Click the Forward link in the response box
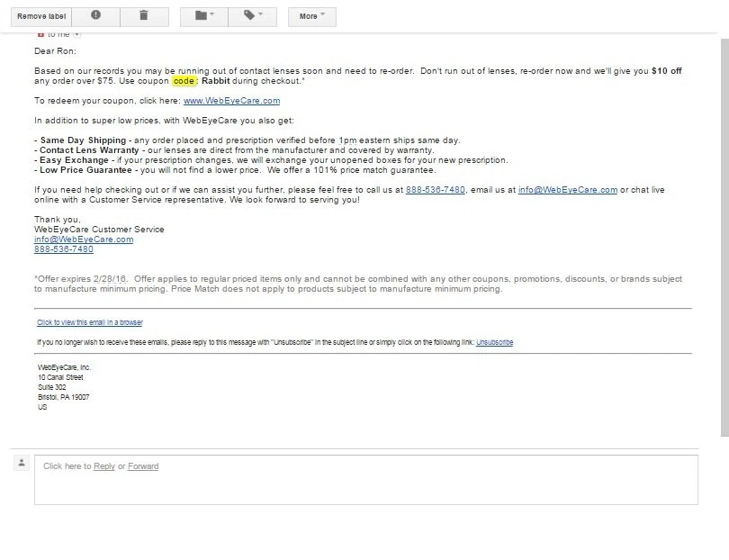Screen dimensions: 729x560 143,466
